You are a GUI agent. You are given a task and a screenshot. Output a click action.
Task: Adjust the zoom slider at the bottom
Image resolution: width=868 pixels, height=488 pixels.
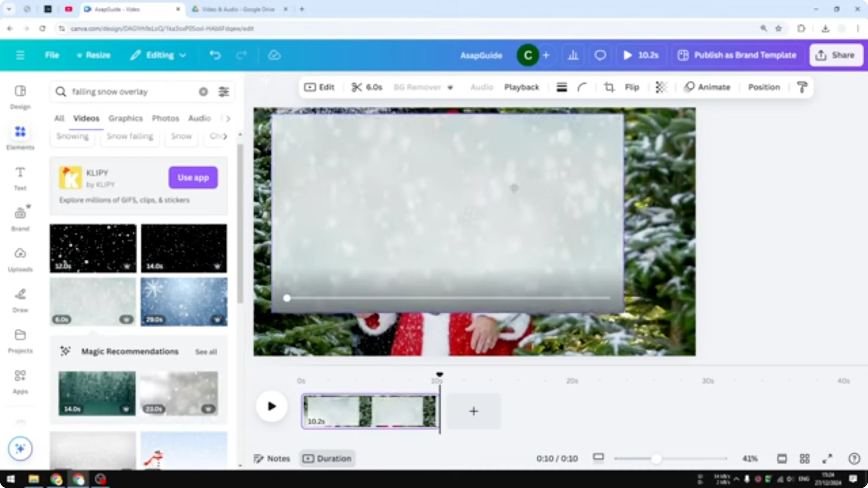coord(656,458)
